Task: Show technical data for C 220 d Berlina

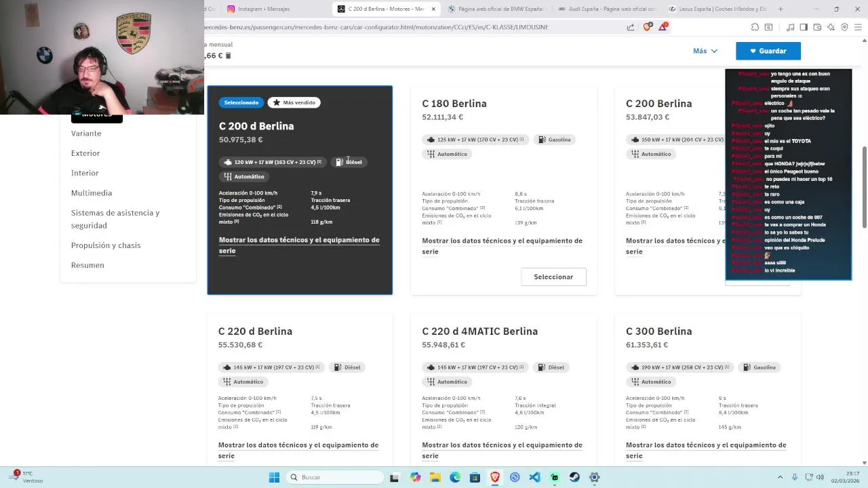Action: pyautogui.click(x=298, y=450)
